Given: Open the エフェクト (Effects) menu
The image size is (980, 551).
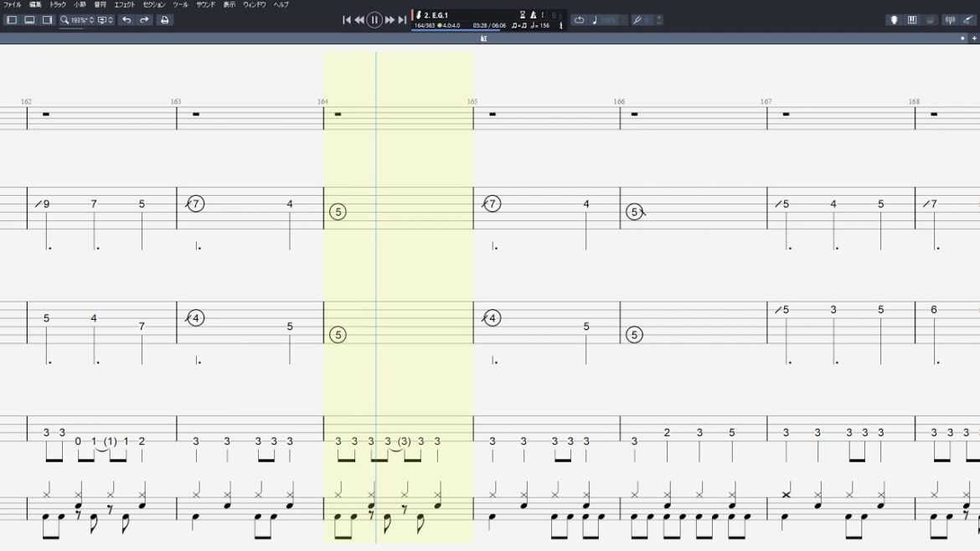Looking at the screenshot, I should [x=124, y=5].
